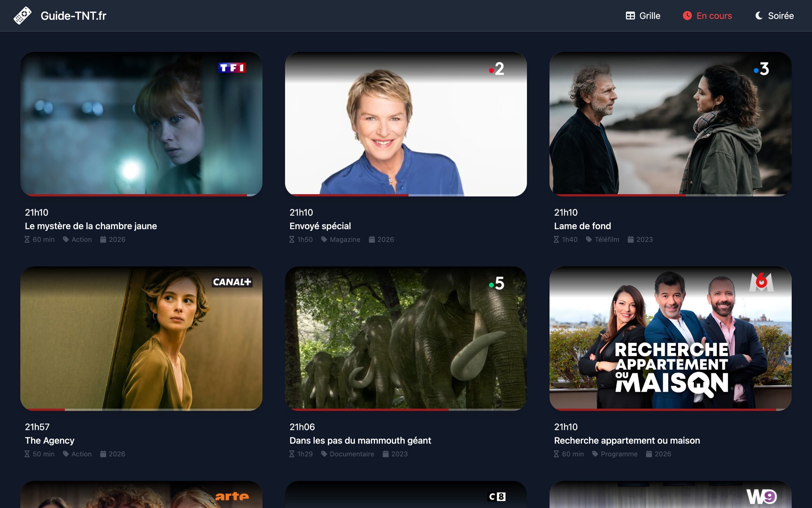Open The Agency thumbnail image
The image size is (812, 508).
coord(141,338)
